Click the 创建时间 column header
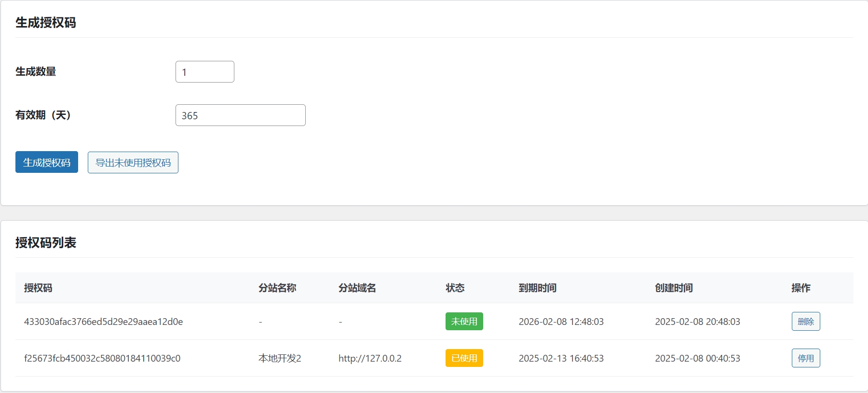Image resolution: width=868 pixels, height=393 pixels. pyautogui.click(x=674, y=288)
